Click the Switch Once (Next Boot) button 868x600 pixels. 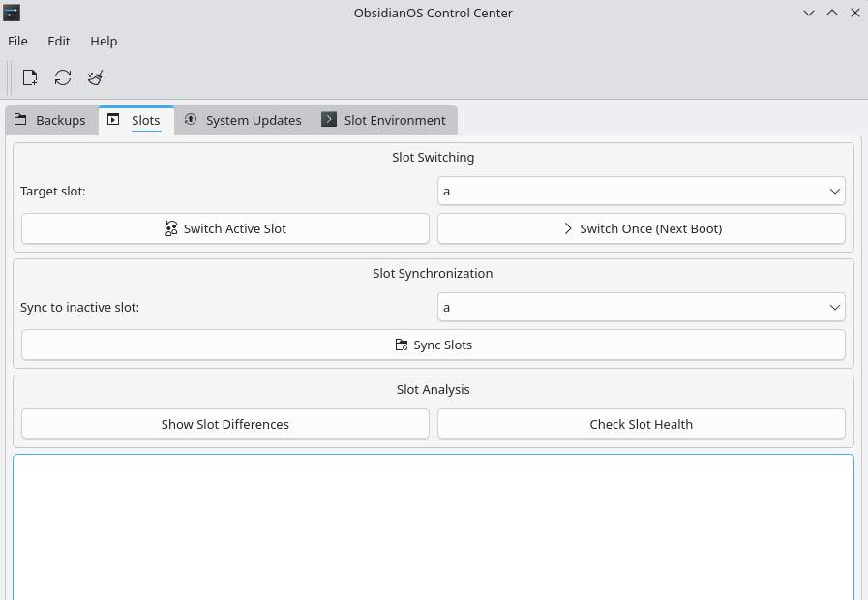tap(641, 228)
